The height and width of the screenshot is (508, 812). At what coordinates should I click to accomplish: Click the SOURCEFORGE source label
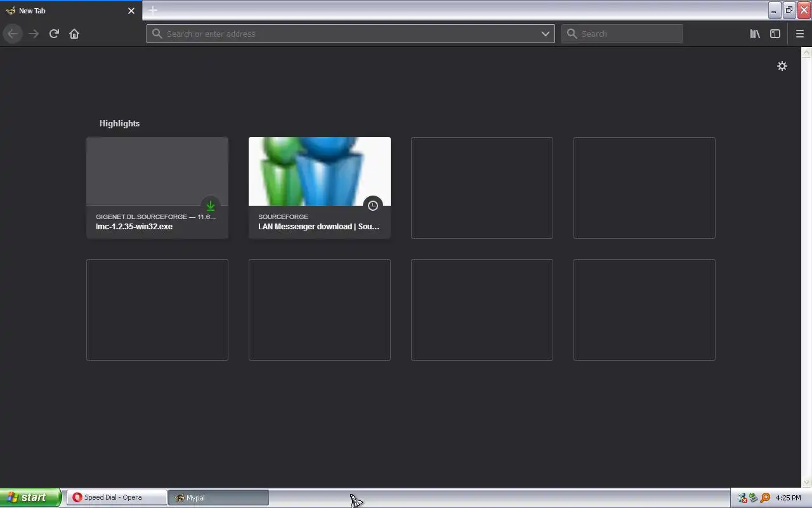coord(283,217)
